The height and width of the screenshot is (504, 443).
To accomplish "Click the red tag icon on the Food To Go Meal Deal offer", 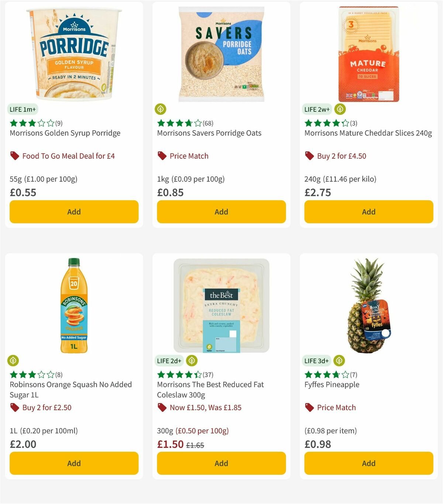I will tap(15, 156).
